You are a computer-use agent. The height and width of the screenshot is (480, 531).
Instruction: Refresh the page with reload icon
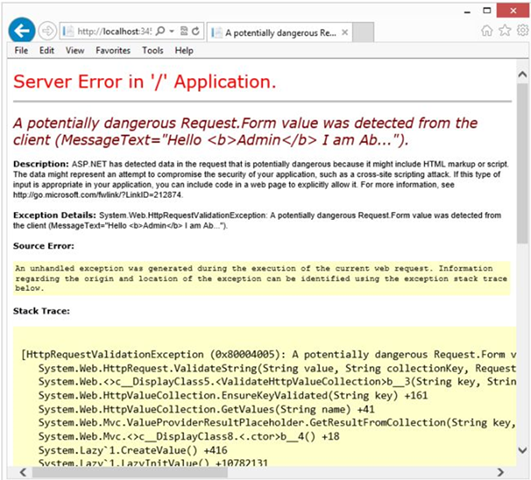(196, 31)
